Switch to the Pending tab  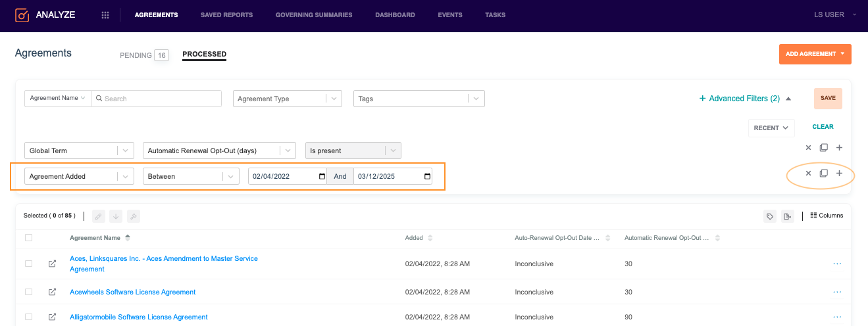(144, 55)
